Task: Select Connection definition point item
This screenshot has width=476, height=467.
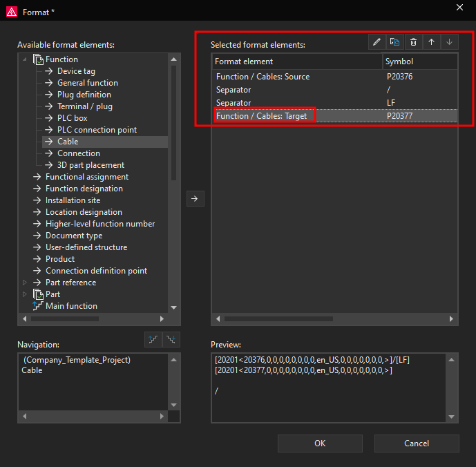Action: (x=96, y=271)
